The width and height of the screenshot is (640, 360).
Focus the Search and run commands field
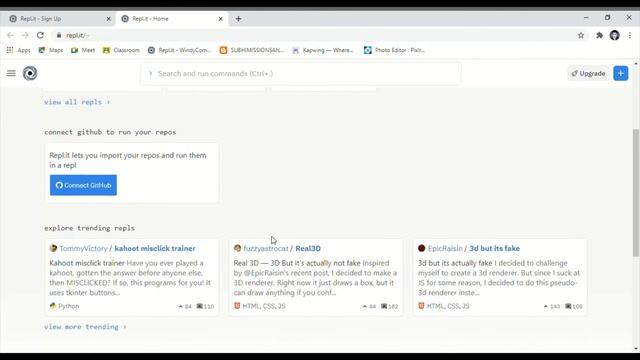(x=301, y=73)
